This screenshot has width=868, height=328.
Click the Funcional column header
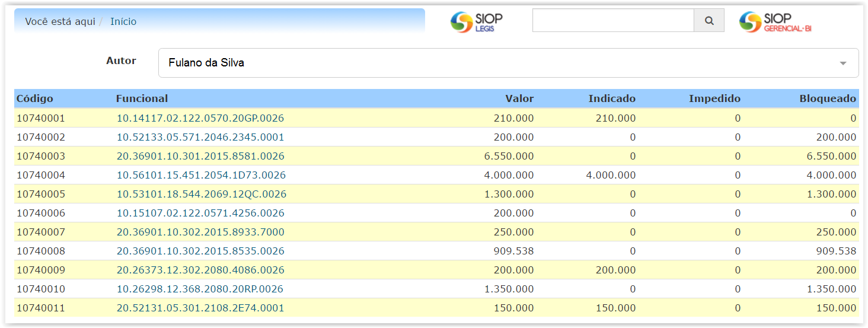click(x=142, y=98)
